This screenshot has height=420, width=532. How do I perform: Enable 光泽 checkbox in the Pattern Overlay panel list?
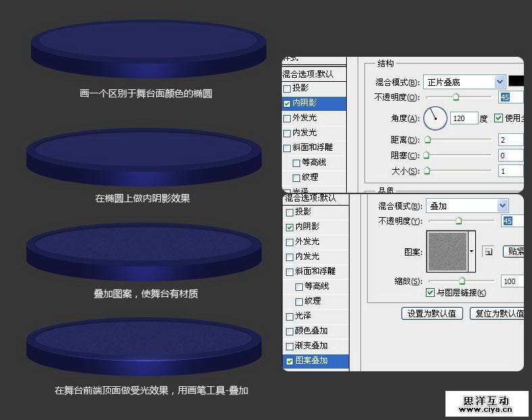click(289, 317)
